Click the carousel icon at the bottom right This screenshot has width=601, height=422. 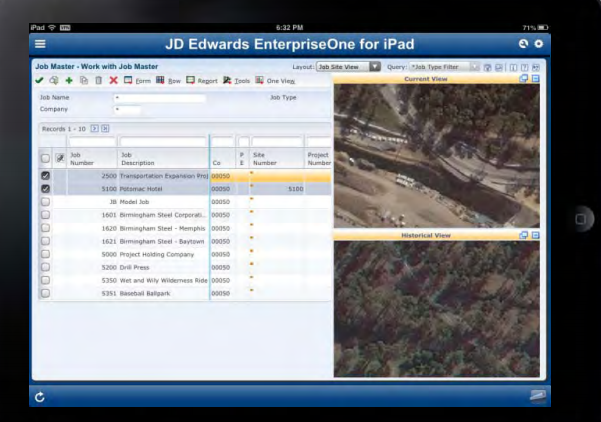(x=538, y=396)
